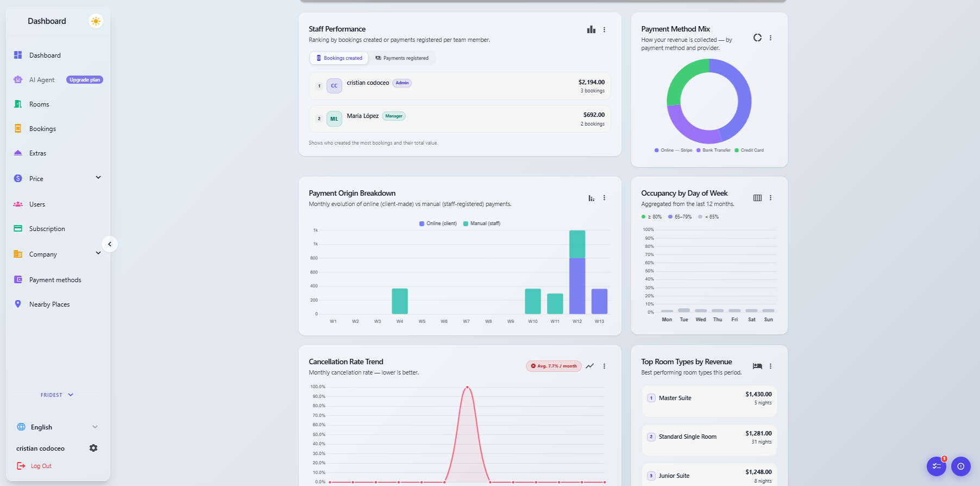Click the Price dollar icon
Screen dimensions: 980x486
point(18,178)
